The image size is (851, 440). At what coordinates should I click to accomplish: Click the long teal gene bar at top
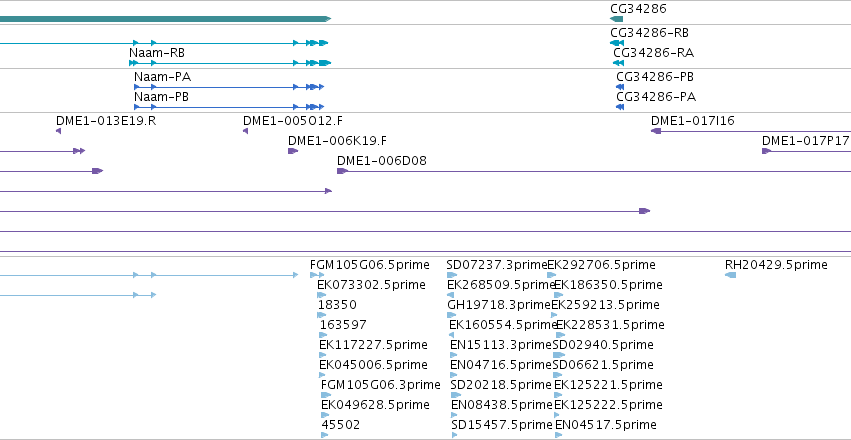point(165,19)
